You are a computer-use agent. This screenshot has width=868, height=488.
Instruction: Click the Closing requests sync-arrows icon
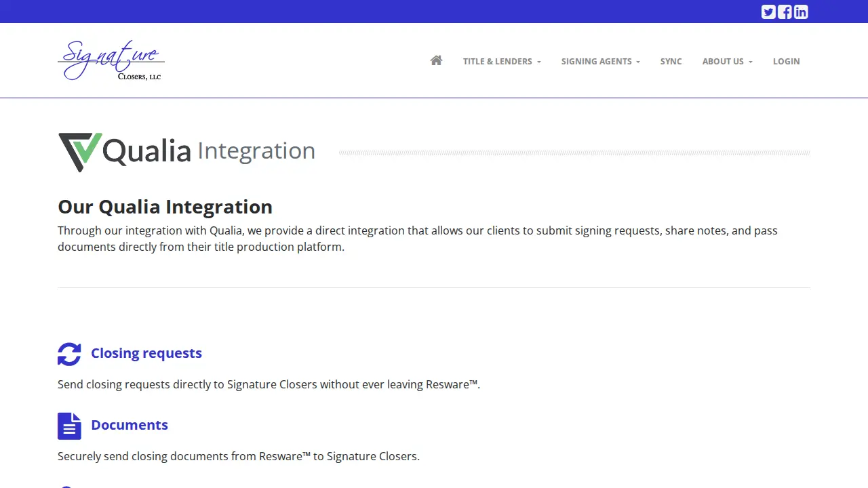pos(69,354)
